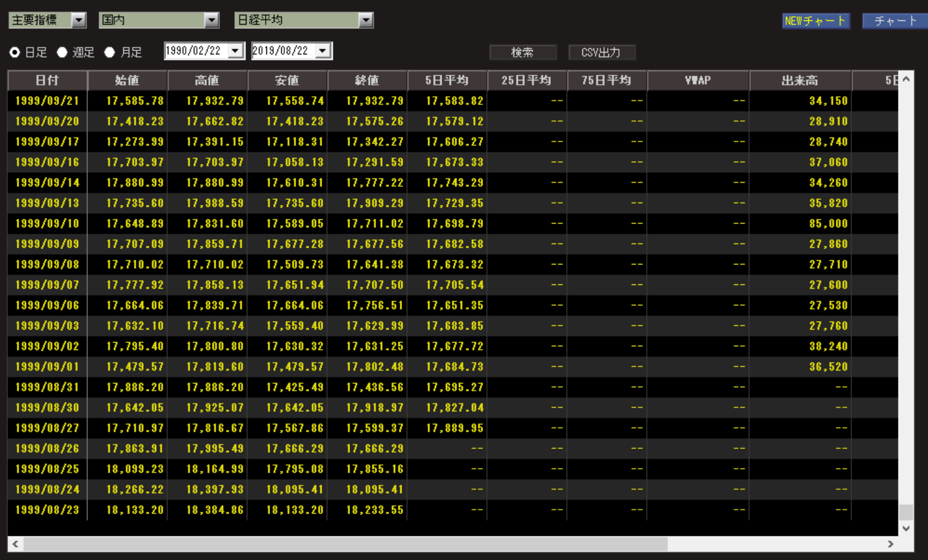
Task: Select the 1999/09/02 date cell
Action: point(47,346)
